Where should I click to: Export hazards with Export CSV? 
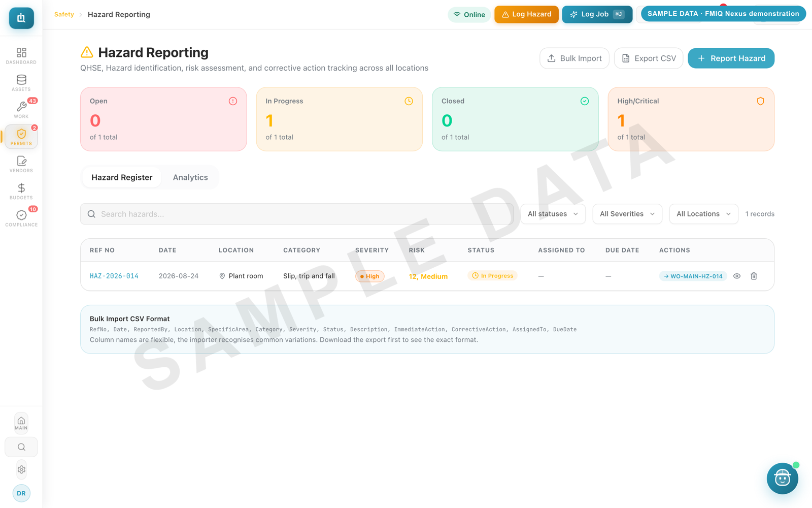click(x=649, y=58)
